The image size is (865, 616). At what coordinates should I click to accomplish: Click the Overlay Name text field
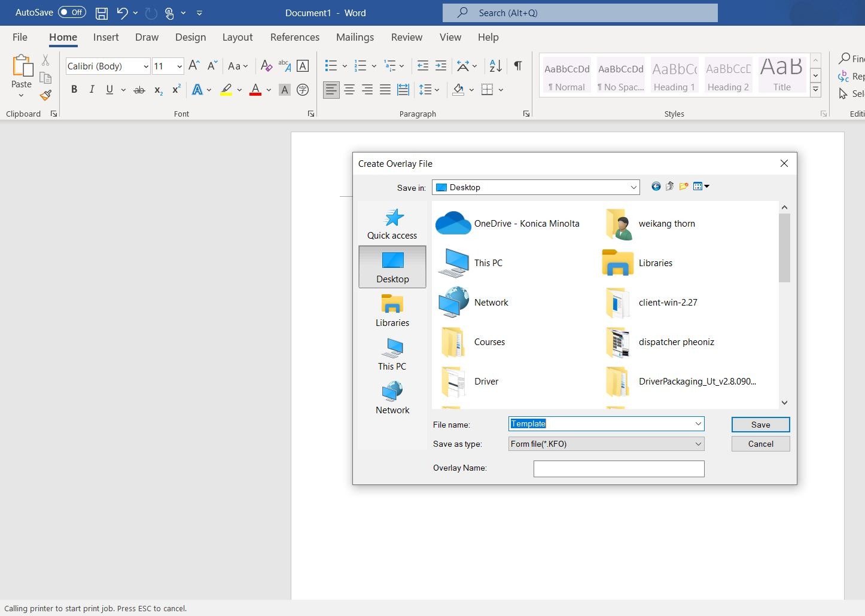(619, 468)
